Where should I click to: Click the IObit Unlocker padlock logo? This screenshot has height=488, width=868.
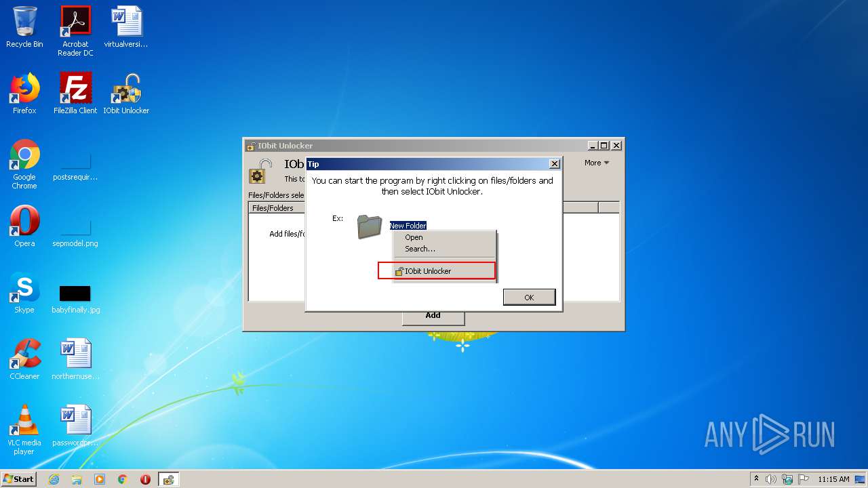pos(260,171)
